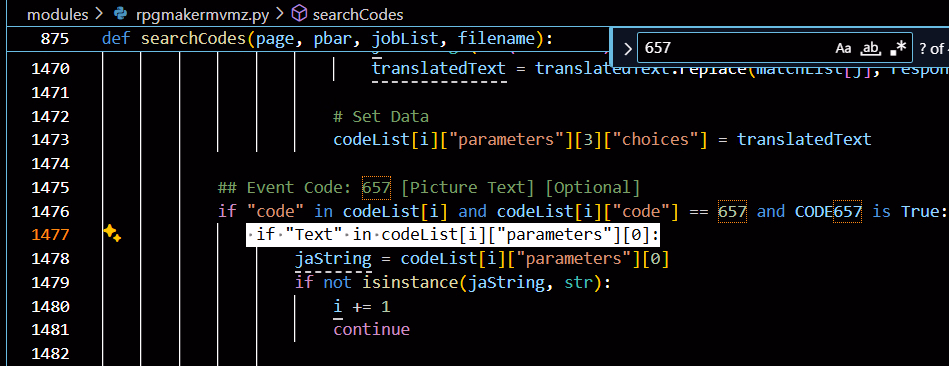Click line number 1471 in the gutter
Screen dimensions: 949x366
point(50,92)
